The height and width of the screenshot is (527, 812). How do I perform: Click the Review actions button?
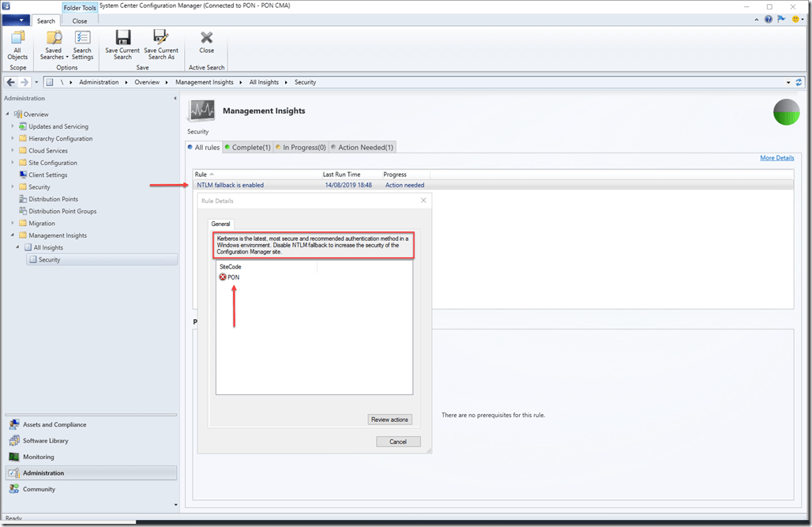(x=389, y=420)
